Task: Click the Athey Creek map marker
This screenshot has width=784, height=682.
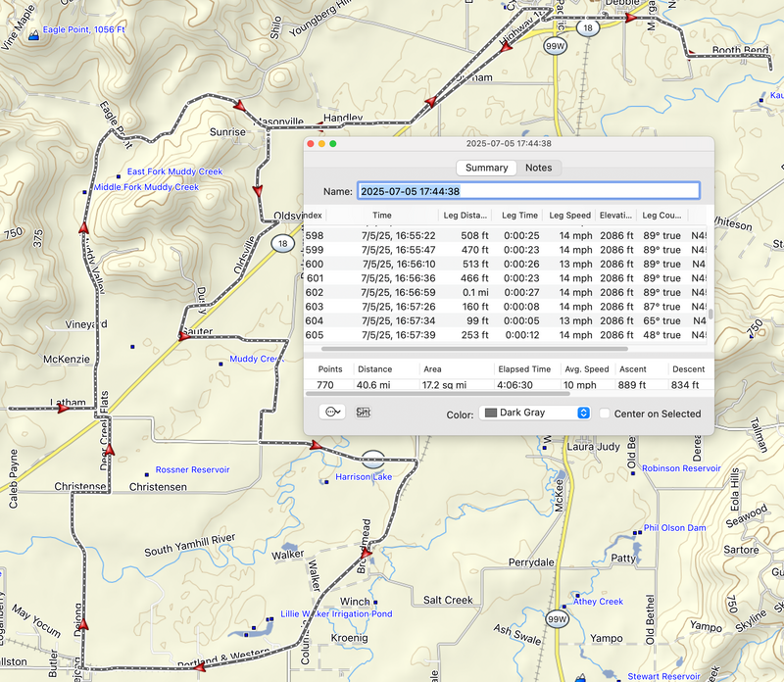Action: 578,596
